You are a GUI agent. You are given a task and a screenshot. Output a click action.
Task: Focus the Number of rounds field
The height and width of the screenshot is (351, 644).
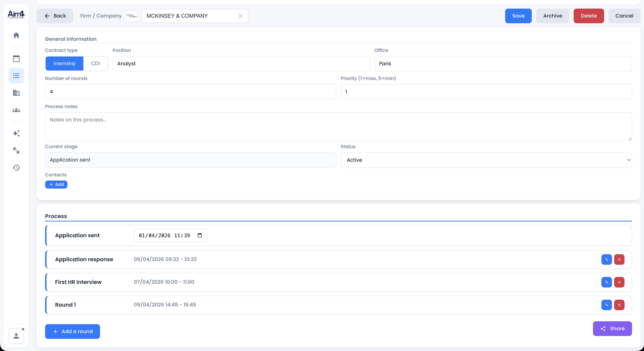(x=191, y=92)
